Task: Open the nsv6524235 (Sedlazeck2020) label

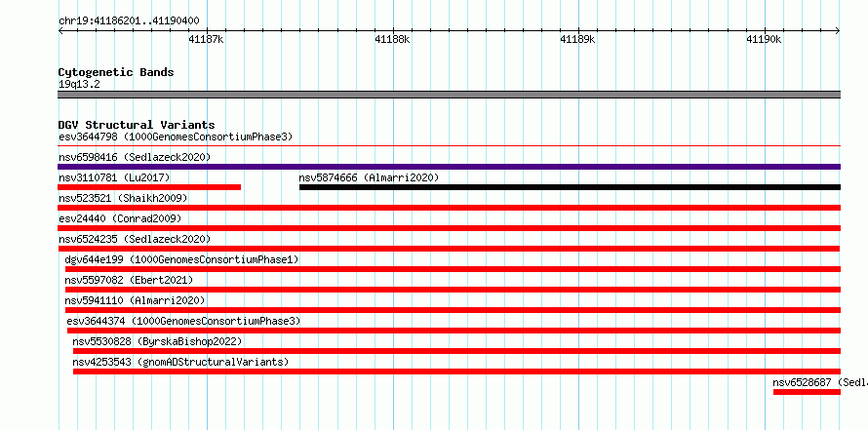Action: pos(135,239)
